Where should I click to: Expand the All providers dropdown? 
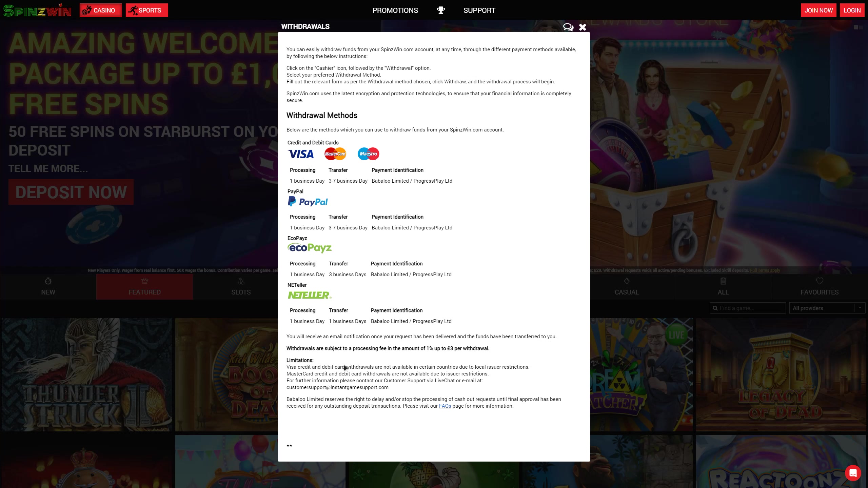(x=827, y=308)
